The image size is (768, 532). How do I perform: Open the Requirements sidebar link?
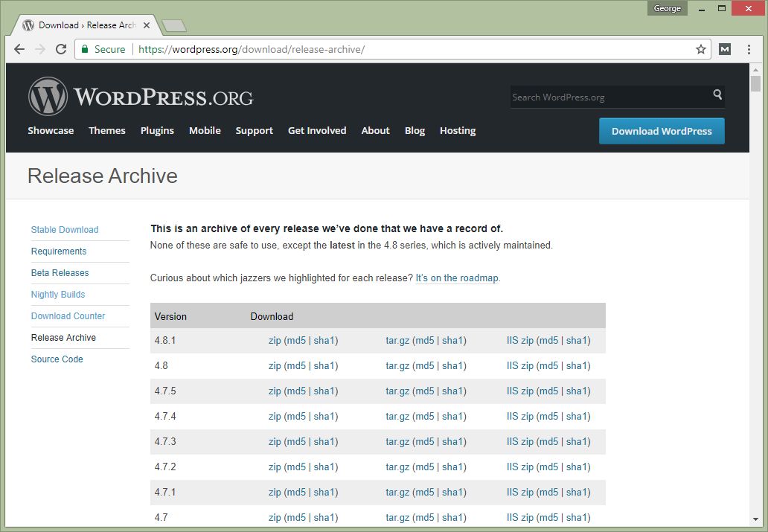click(x=59, y=251)
